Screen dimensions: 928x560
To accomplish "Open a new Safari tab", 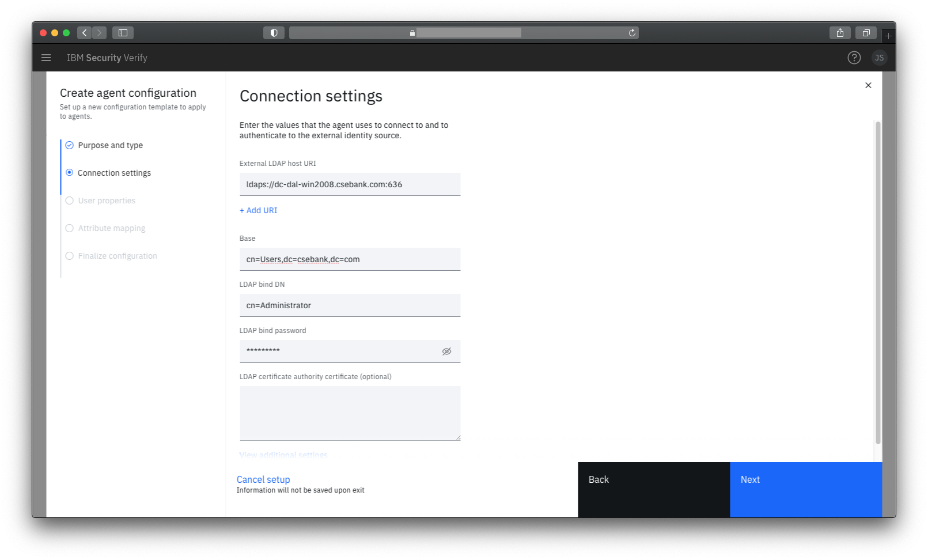I will tap(888, 36).
